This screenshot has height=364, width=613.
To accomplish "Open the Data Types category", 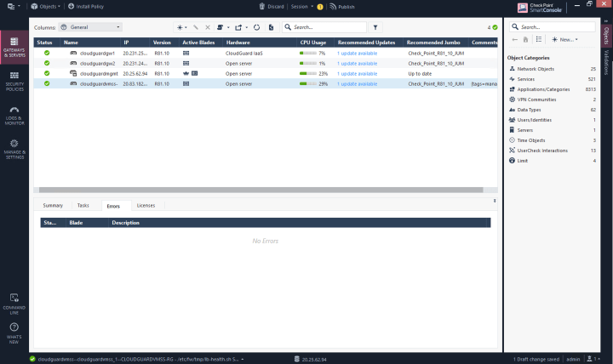I will click(x=553, y=110).
